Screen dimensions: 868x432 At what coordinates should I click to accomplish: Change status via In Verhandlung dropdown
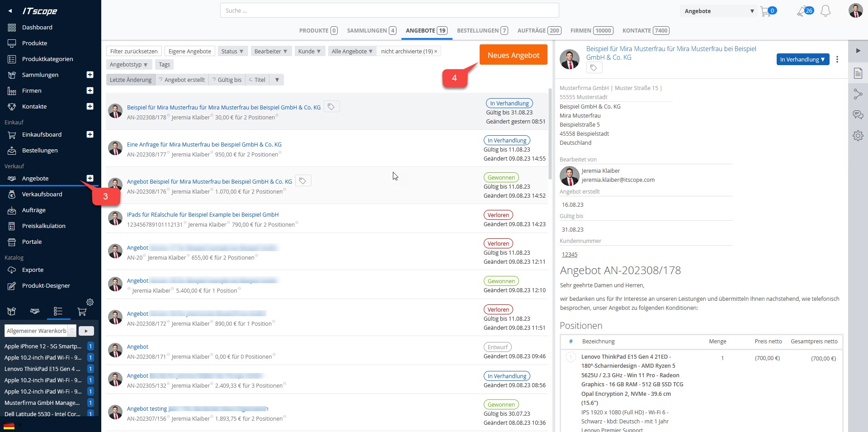pos(802,59)
